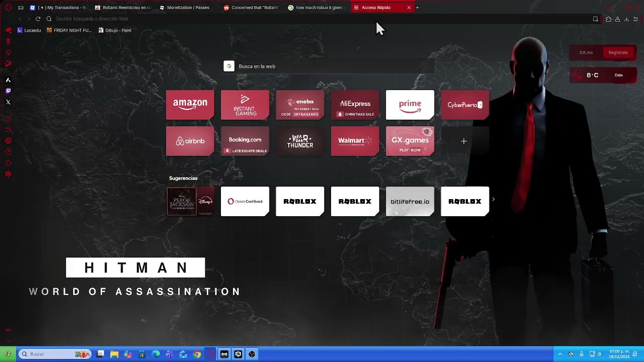Click the add new speed dial plus tile
This screenshot has width=644, height=362.
[x=464, y=141]
